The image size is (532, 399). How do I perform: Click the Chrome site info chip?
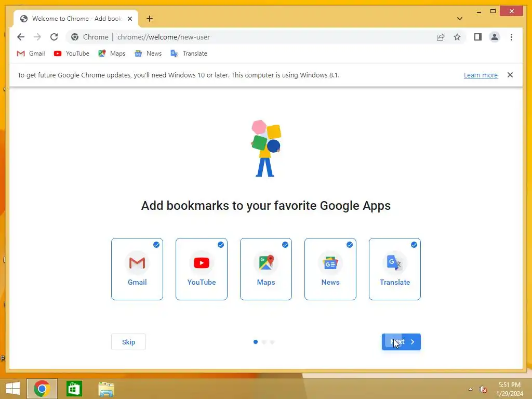90,37
